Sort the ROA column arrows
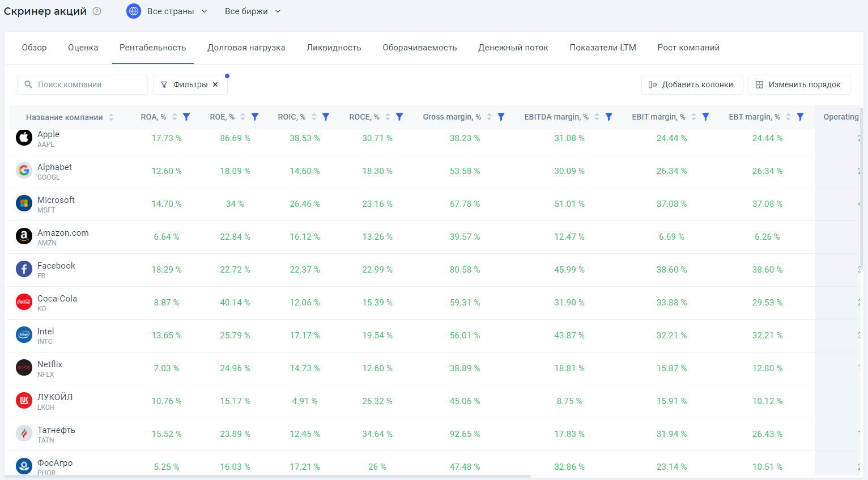Image resolution: width=868 pixels, height=480 pixels. pyautogui.click(x=175, y=117)
